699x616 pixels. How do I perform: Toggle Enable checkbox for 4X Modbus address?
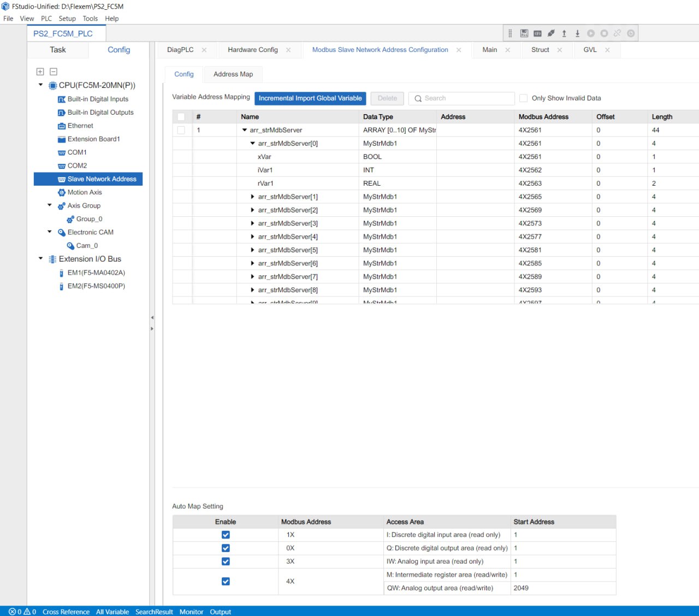pos(226,581)
